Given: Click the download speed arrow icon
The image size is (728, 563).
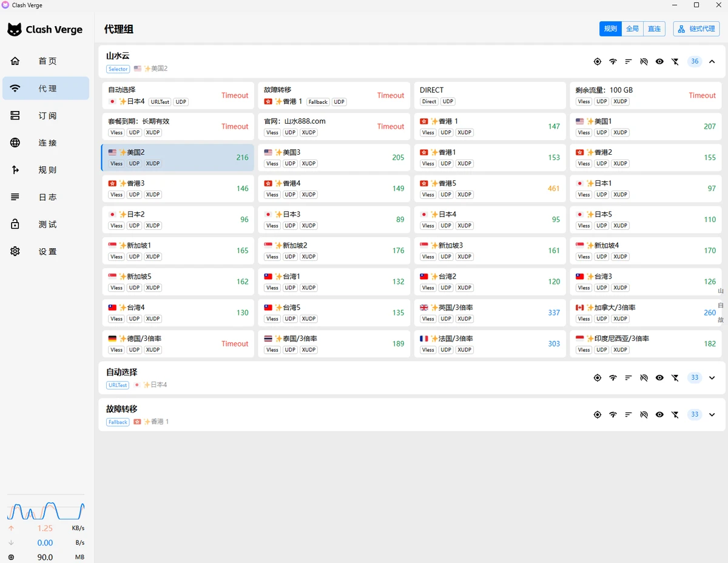Looking at the screenshot, I should 11,543.
